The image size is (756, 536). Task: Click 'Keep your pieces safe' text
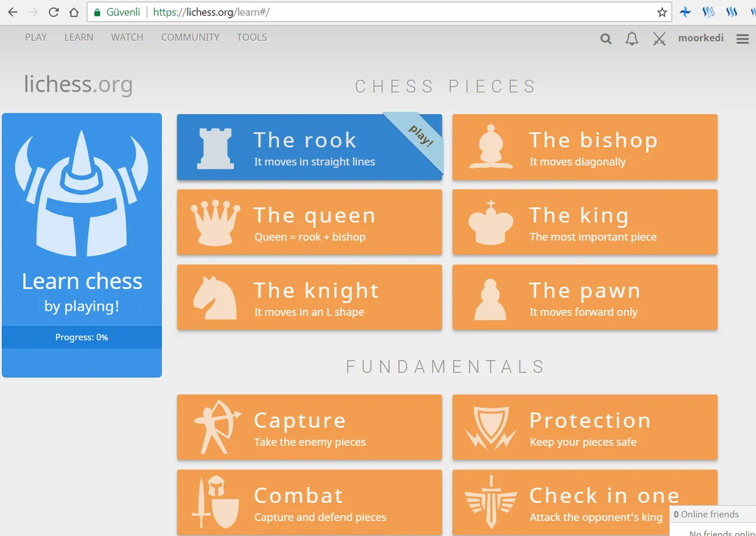pos(583,442)
